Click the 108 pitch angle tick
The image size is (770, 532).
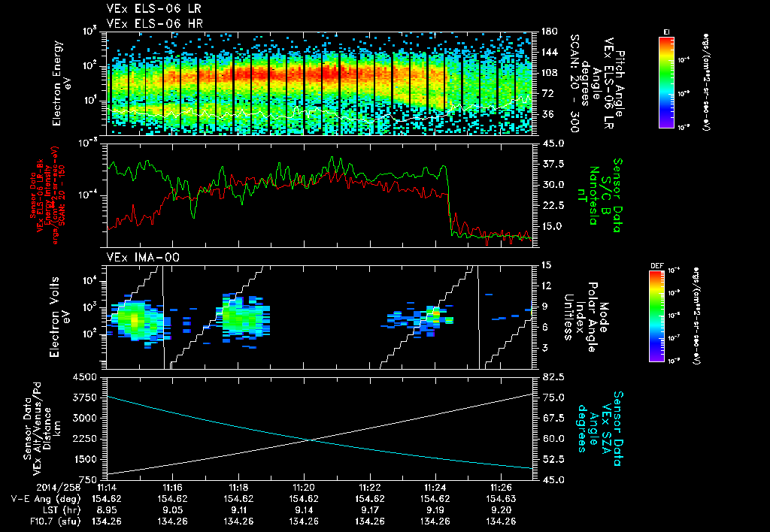[549, 73]
